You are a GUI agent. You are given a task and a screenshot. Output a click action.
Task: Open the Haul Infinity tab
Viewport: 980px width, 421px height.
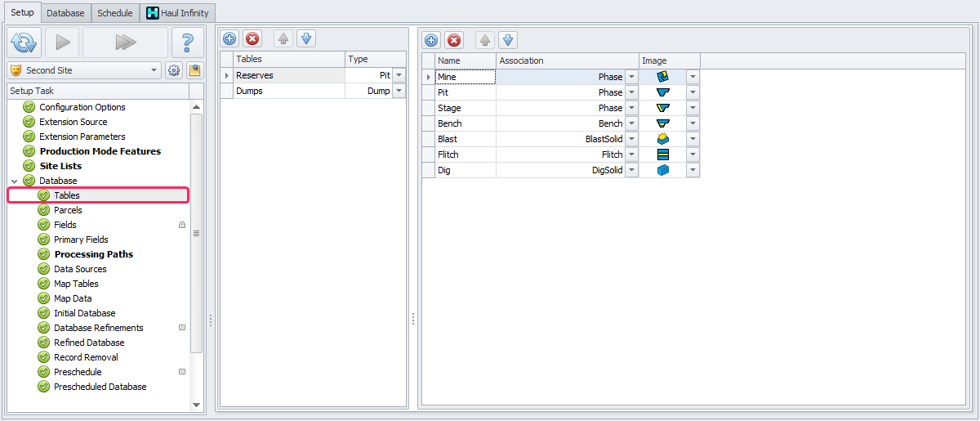tap(178, 13)
